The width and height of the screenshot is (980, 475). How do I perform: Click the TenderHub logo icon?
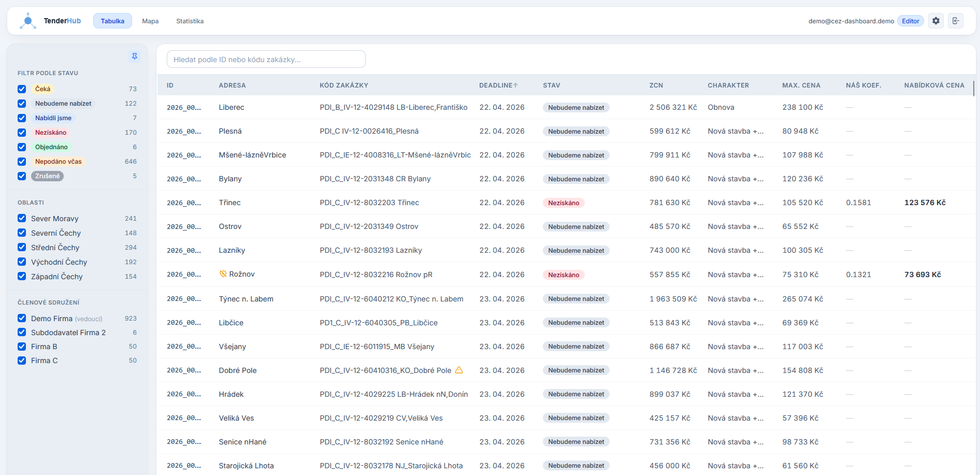[x=28, y=21]
